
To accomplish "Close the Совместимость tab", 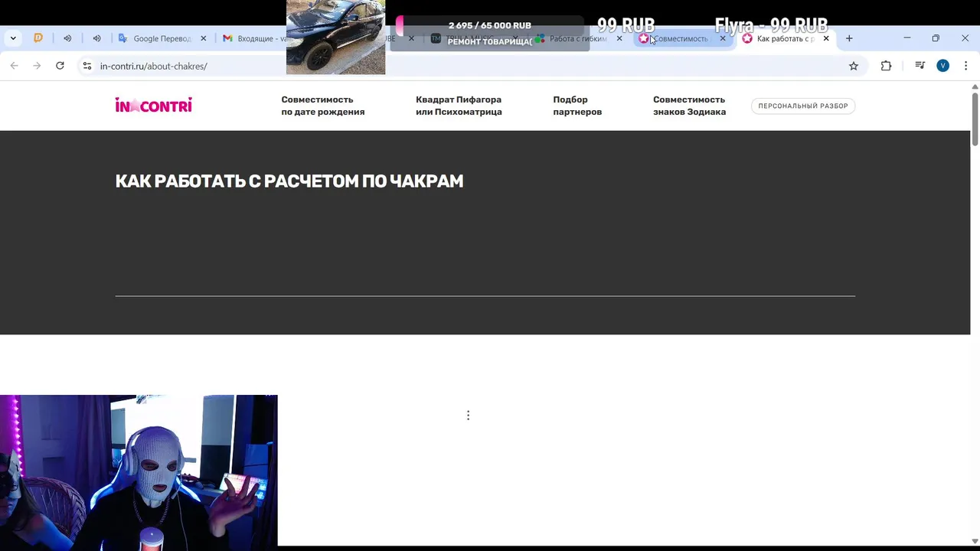I will (723, 38).
